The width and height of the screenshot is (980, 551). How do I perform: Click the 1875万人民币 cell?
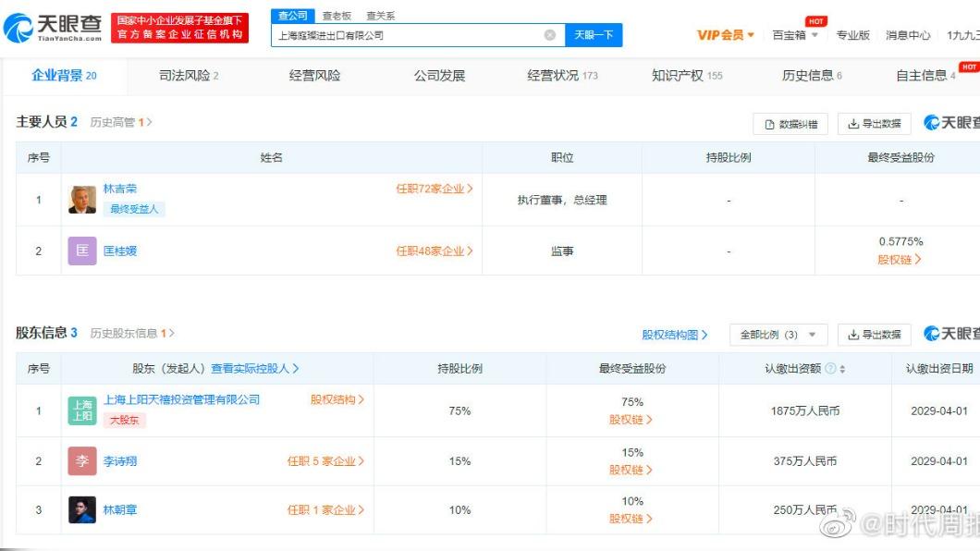pyautogui.click(x=805, y=411)
